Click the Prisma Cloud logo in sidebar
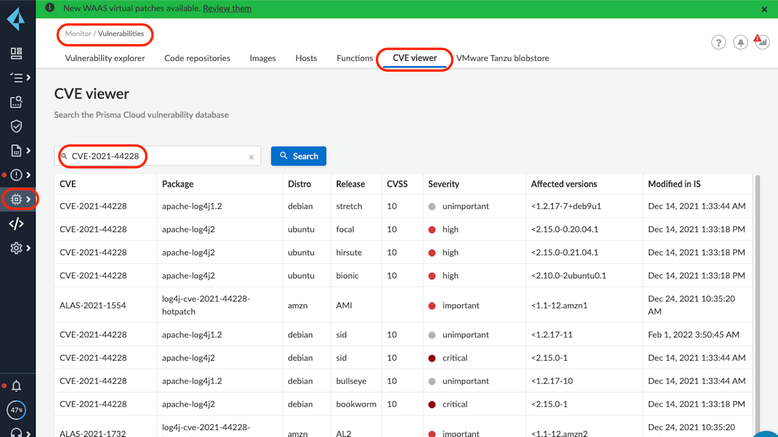778x437 pixels. click(x=17, y=20)
